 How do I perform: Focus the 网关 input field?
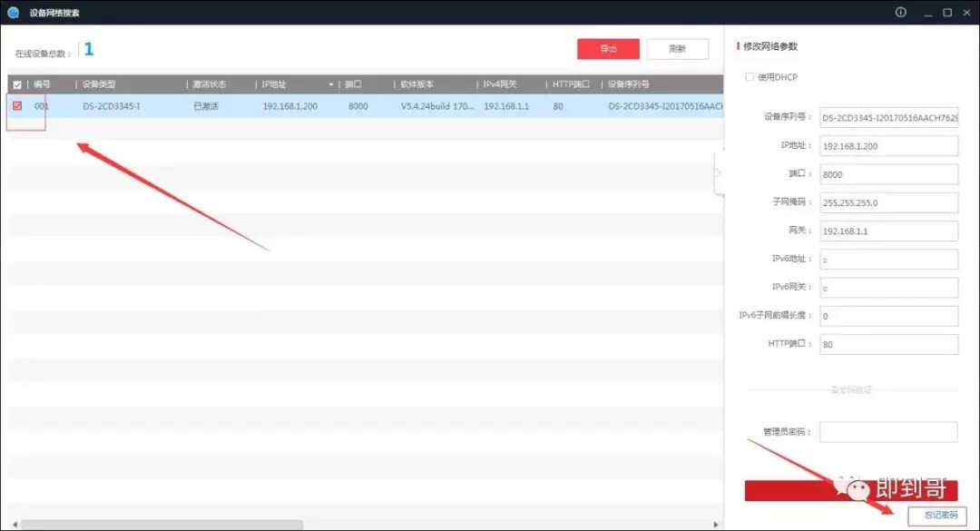pyautogui.click(x=888, y=231)
